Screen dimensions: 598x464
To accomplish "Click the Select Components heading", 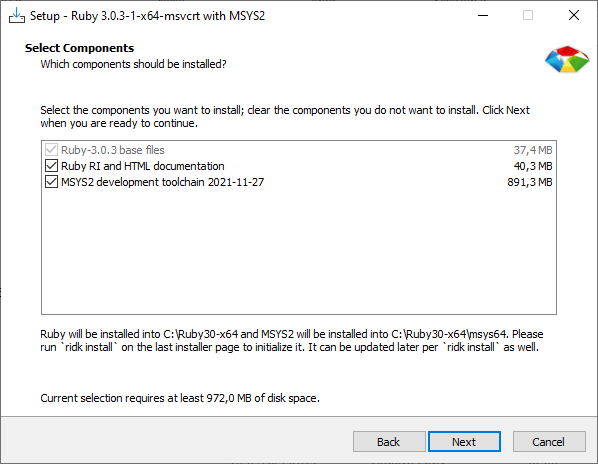I will [x=79, y=48].
